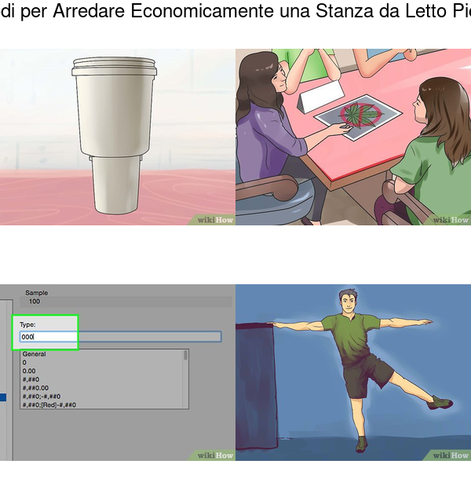Open the women at pink table thumbnail

[x=353, y=137]
